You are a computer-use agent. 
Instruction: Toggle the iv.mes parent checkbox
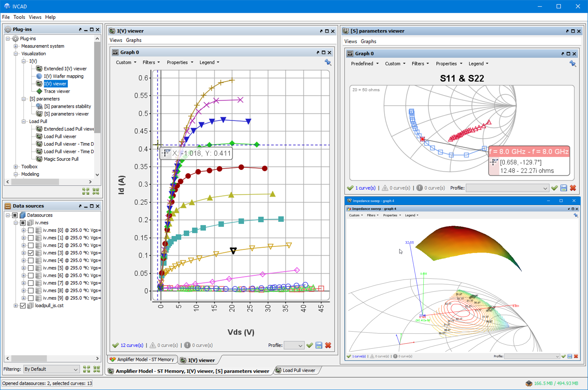(x=23, y=223)
